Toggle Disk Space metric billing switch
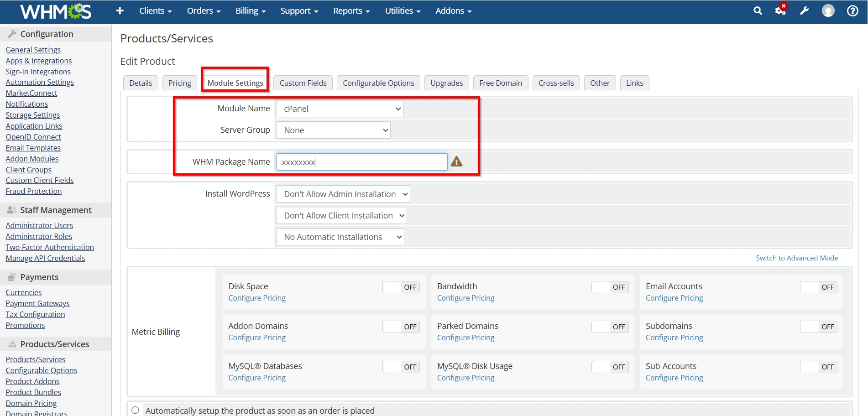This screenshot has width=868, height=416. click(401, 287)
